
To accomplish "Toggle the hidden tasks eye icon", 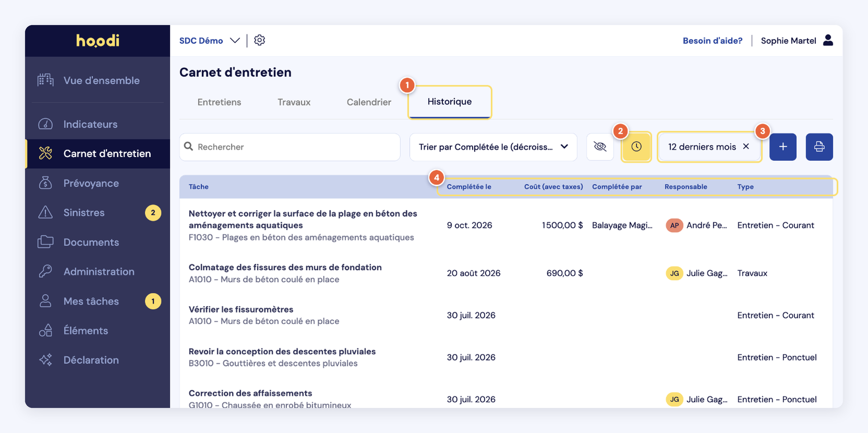I will 600,147.
